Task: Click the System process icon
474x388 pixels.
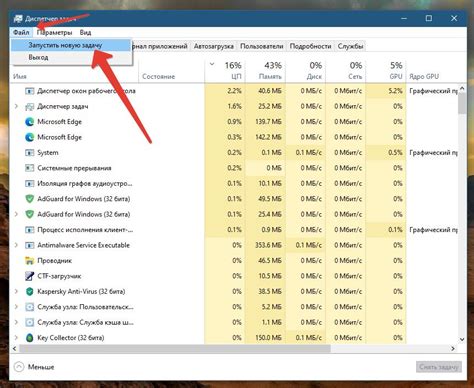Action: click(x=30, y=153)
